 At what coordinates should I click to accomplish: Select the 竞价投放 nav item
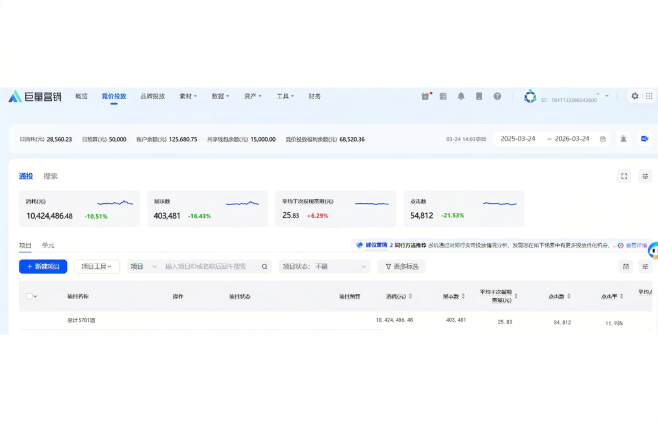(x=114, y=96)
